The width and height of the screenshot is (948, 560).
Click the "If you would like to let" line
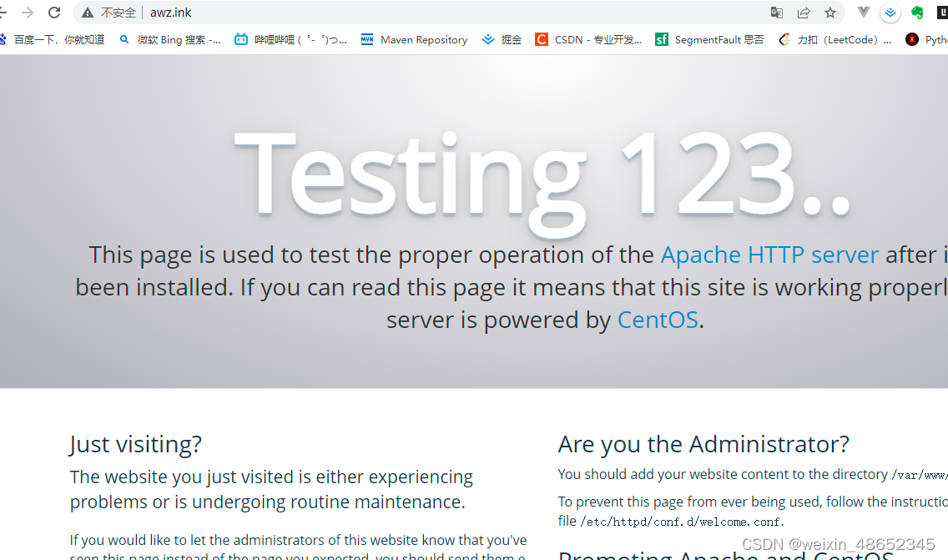point(298,540)
